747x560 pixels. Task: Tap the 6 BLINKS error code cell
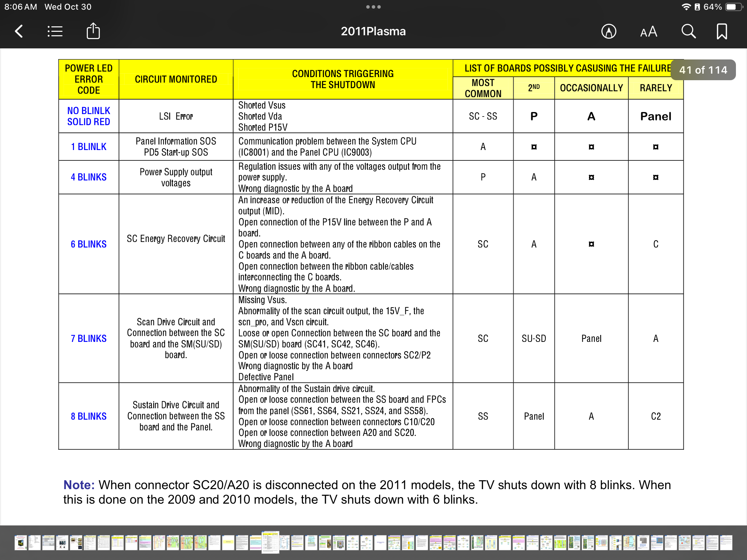[89, 244]
